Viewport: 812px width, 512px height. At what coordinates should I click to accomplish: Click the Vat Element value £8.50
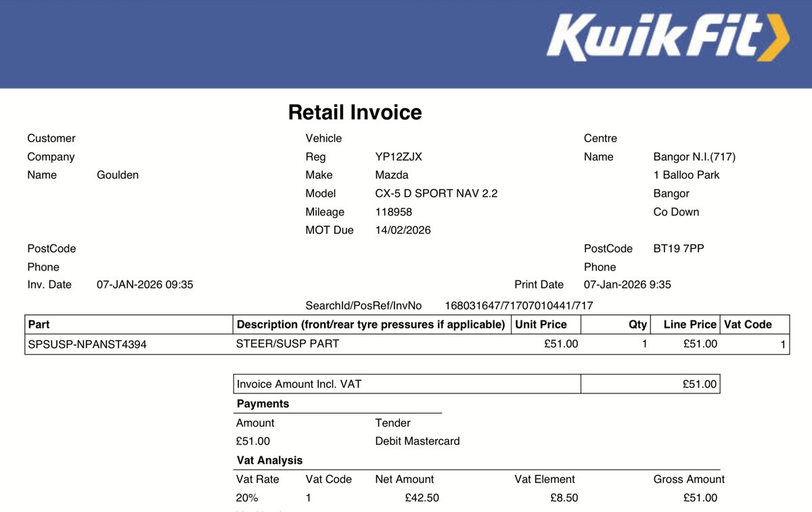[564, 498]
